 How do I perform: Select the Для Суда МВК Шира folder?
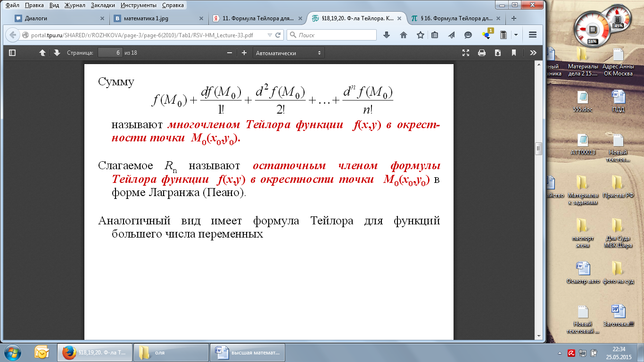(x=618, y=233)
